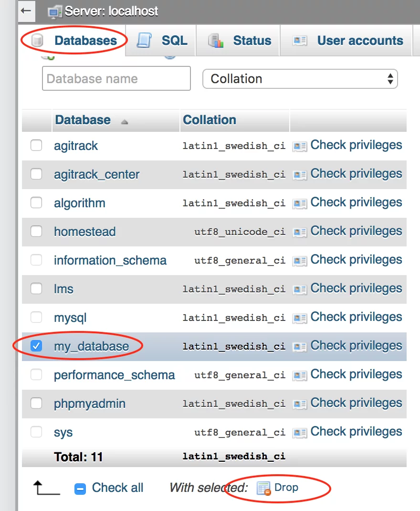Switch to the Status tab
Image resolution: width=420 pixels, height=511 pixels.
(252, 41)
